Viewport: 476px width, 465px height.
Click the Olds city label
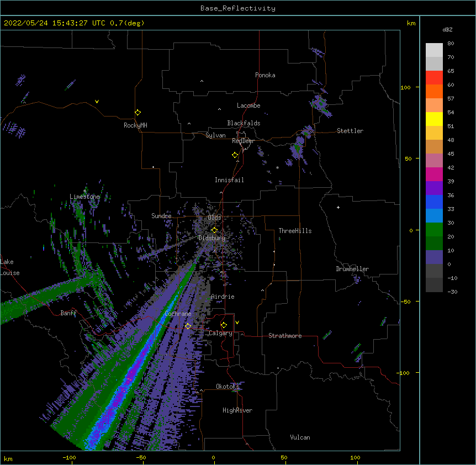click(214, 218)
